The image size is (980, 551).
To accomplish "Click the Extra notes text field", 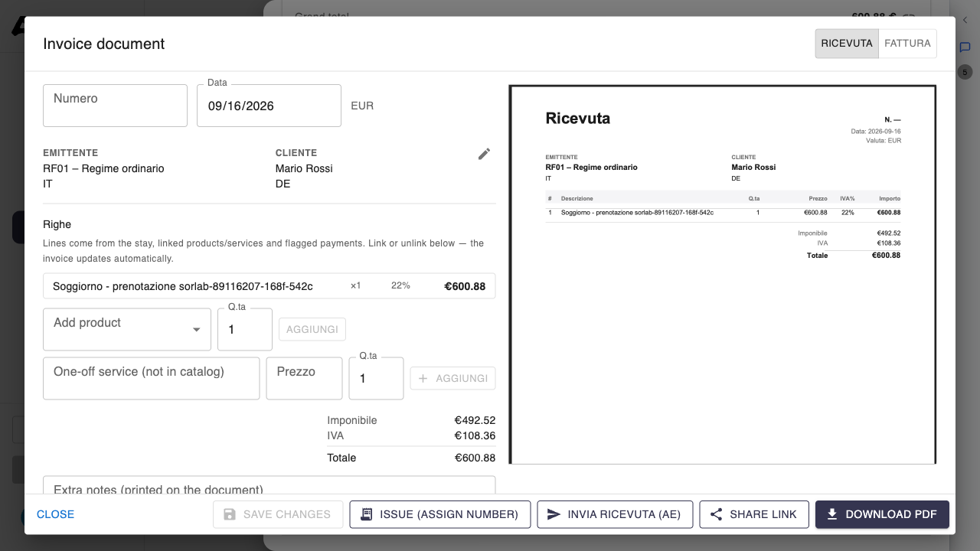I will coord(269,485).
